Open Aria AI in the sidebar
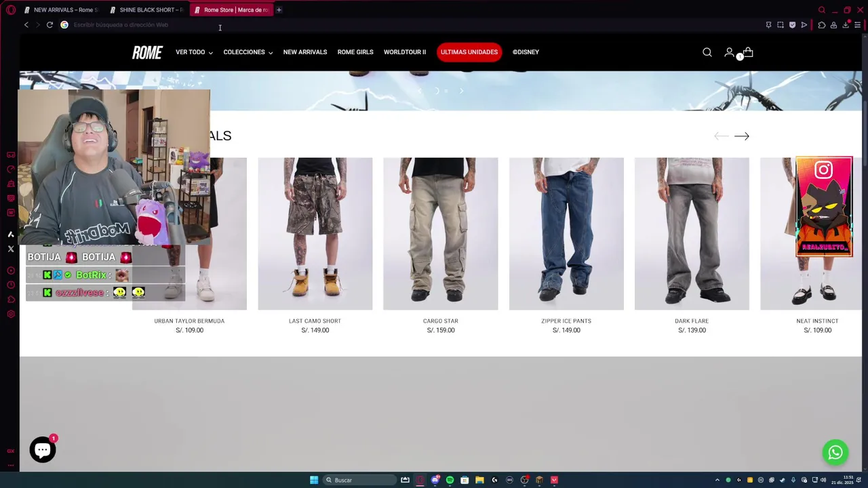The image size is (868, 488). pos(11,235)
